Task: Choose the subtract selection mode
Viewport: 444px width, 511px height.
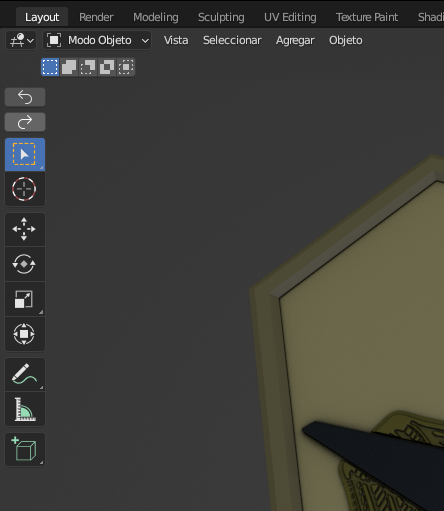Action: pos(88,67)
